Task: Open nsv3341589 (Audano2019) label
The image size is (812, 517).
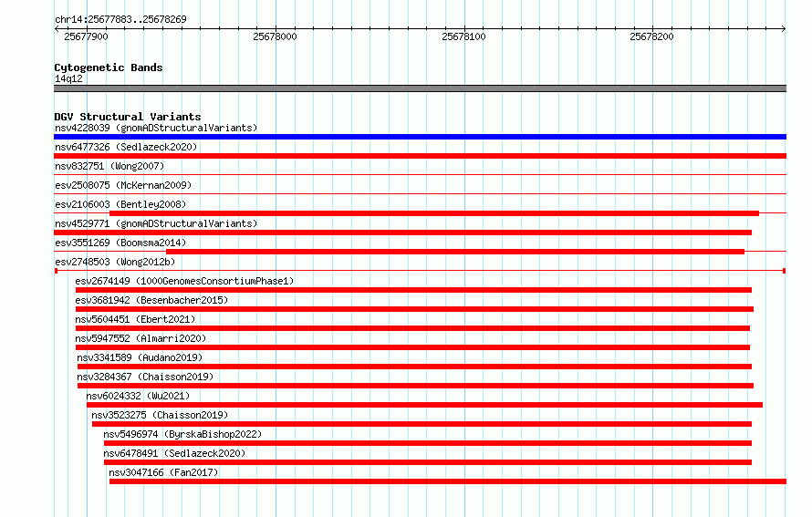Action: (x=140, y=357)
